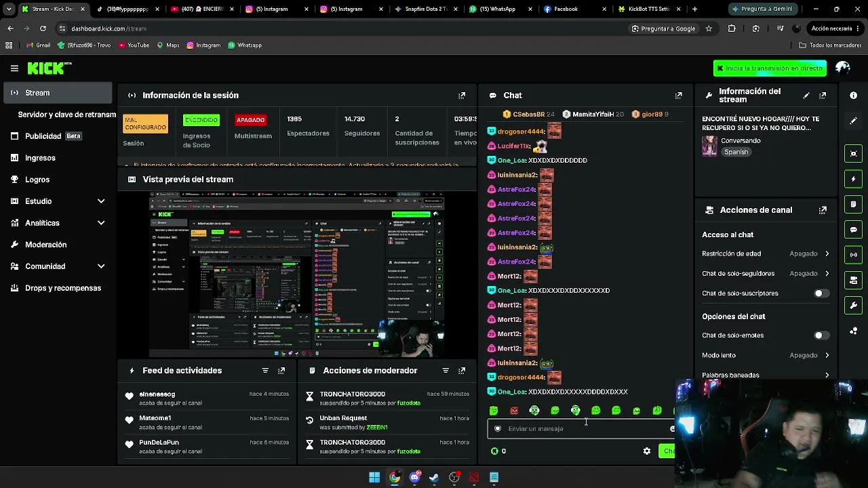Screen dimensions: 868x488
Task: Filter the Feed de actividades list
Action: (265, 371)
